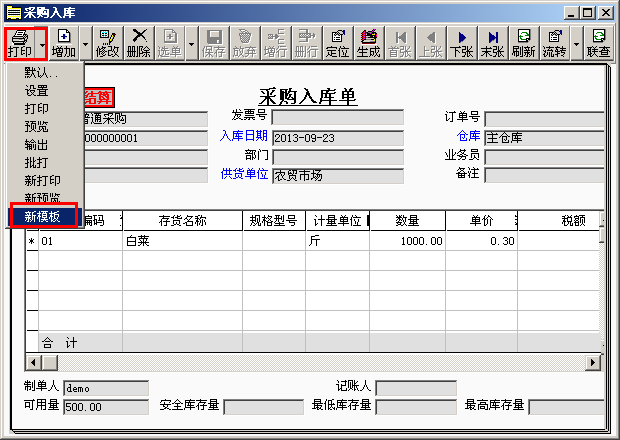Choose 新预览 in the print menu

click(x=45, y=198)
